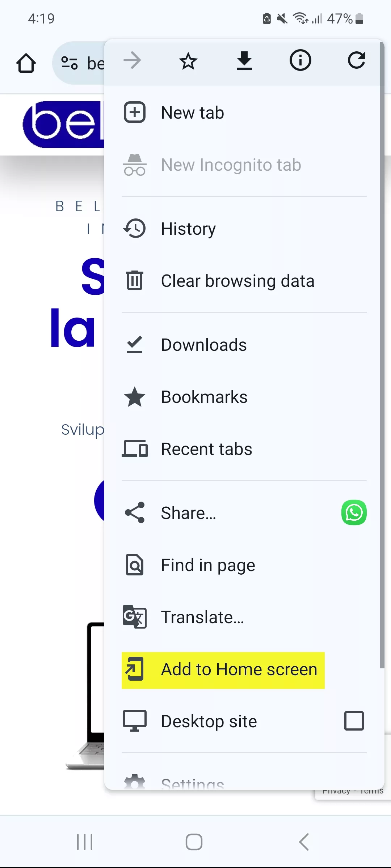Enable the Desktop site checkbox

pyautogui.click(x=354, y=721)
